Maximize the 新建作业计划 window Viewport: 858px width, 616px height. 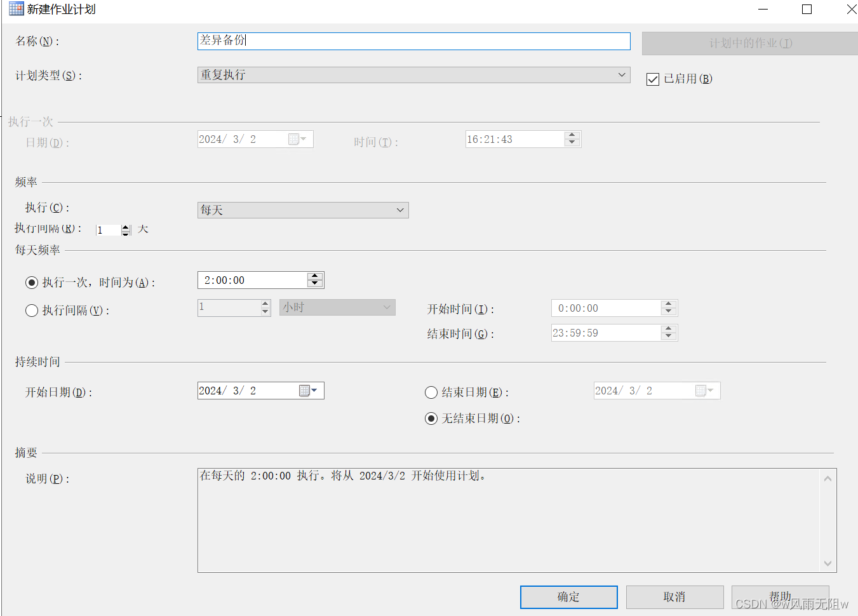807,10
